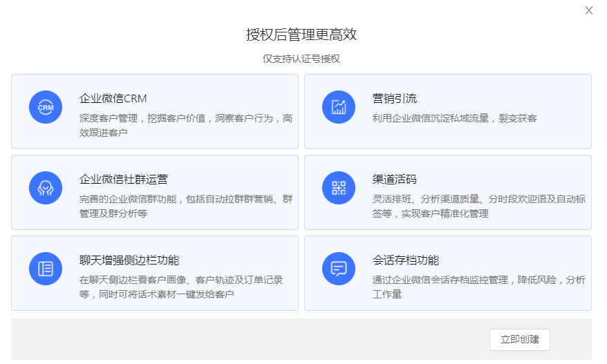
Task: Click the description starting 灵活排班
Action: coord(479,207)
